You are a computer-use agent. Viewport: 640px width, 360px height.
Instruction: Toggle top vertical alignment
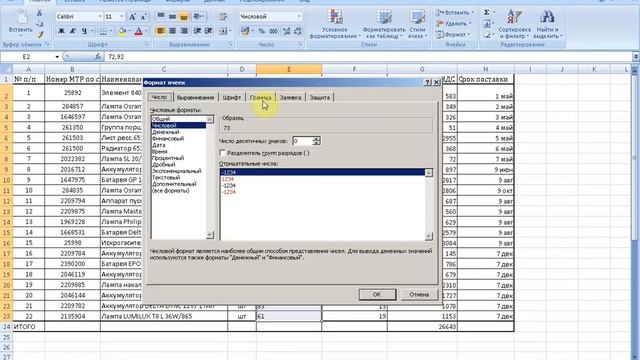coord(161,16)
